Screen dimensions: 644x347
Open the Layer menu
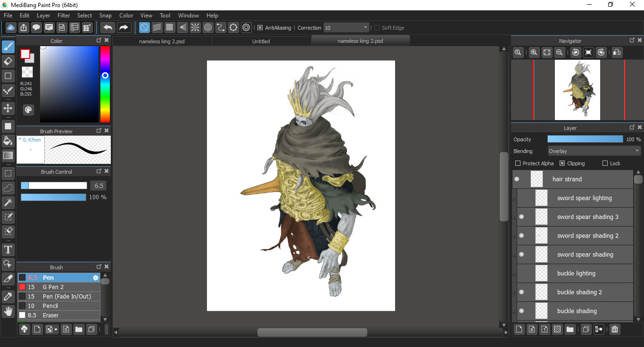pos(43,16)
